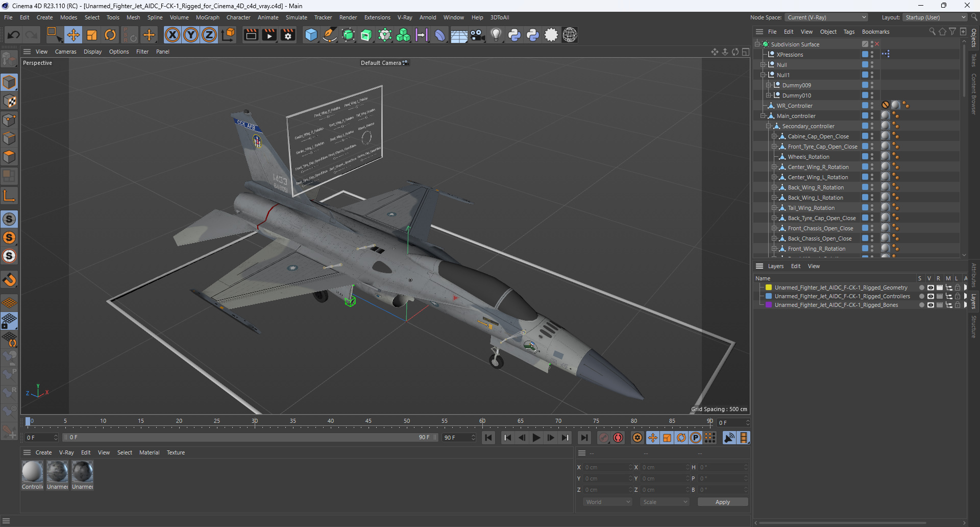980x527 pixels.
Task: Add a Cube primitive object
Action: [x=311, y=35]
